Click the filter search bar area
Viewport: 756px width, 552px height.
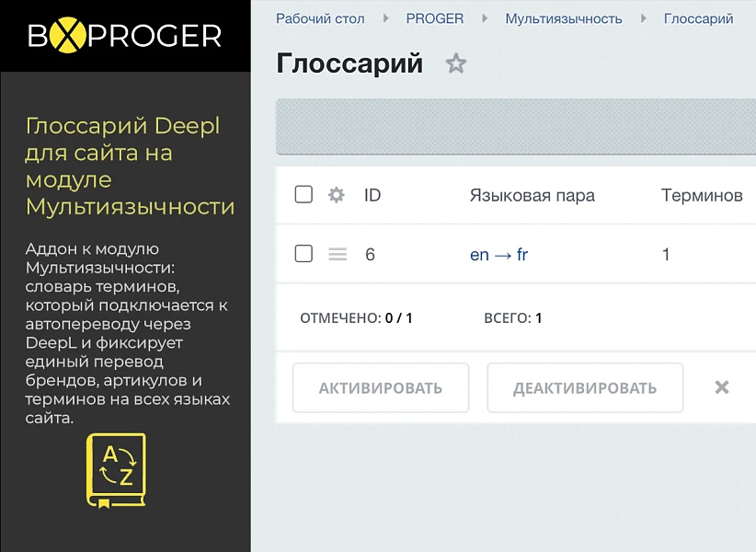pos(515,126)
